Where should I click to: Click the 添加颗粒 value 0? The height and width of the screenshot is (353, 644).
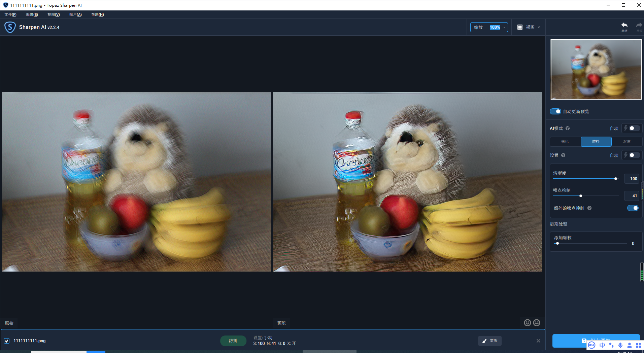point(633,244)
